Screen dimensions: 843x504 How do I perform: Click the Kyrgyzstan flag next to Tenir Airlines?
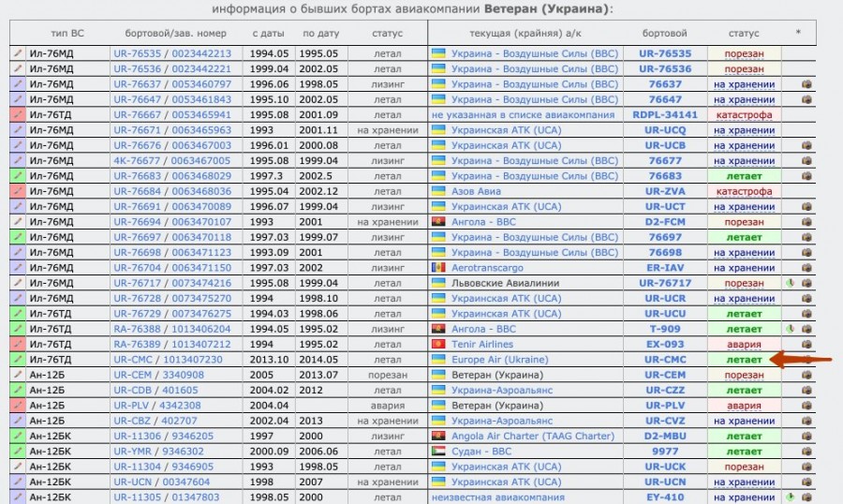438,344
